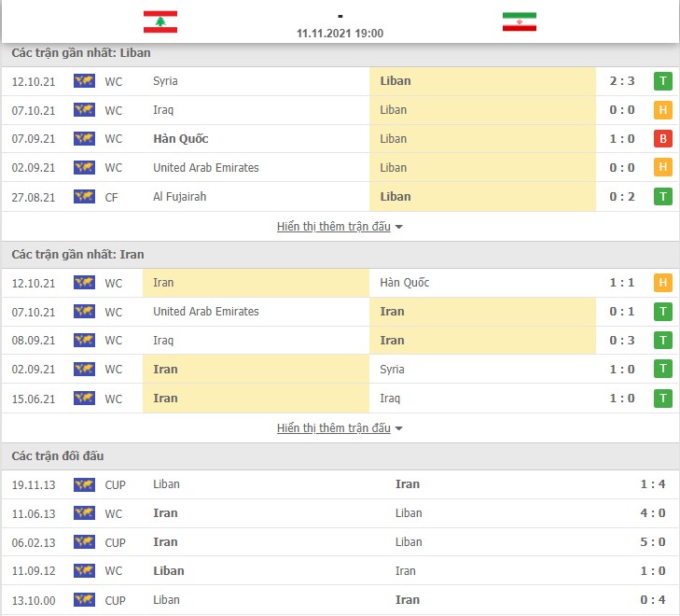
Task: Click dropdown arrow beside Liban's show-more link
Action: [399, 227]
